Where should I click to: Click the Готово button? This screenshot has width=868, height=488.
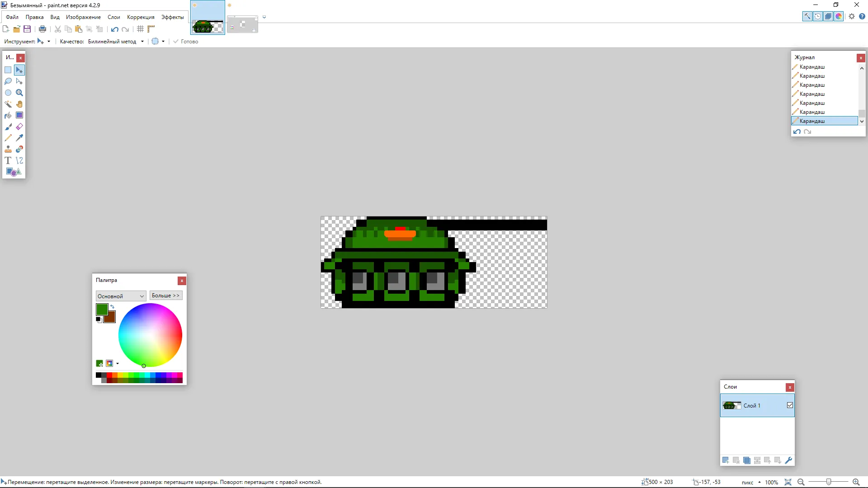[x=186, y=42]
